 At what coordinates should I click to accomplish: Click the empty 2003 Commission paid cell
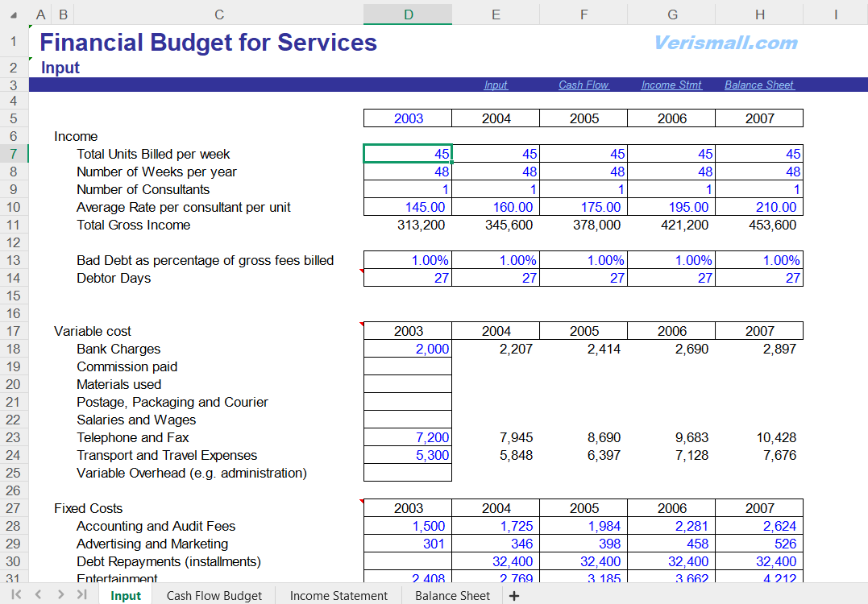[x=408, y=366]
